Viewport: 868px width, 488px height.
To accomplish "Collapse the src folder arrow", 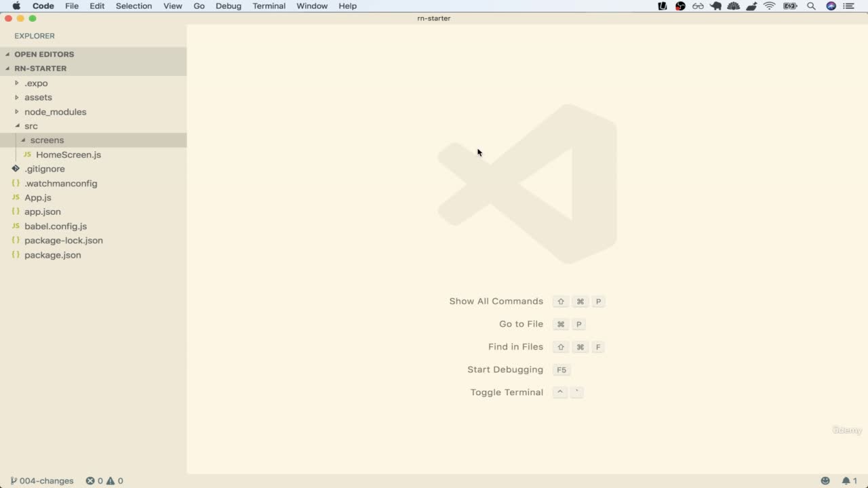I will pyautogui.click(x=17, y=126).
